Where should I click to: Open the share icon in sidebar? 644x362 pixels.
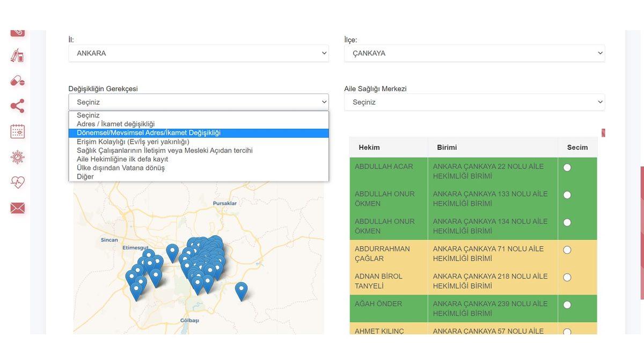pyautogui.click(x=17, y=106)
